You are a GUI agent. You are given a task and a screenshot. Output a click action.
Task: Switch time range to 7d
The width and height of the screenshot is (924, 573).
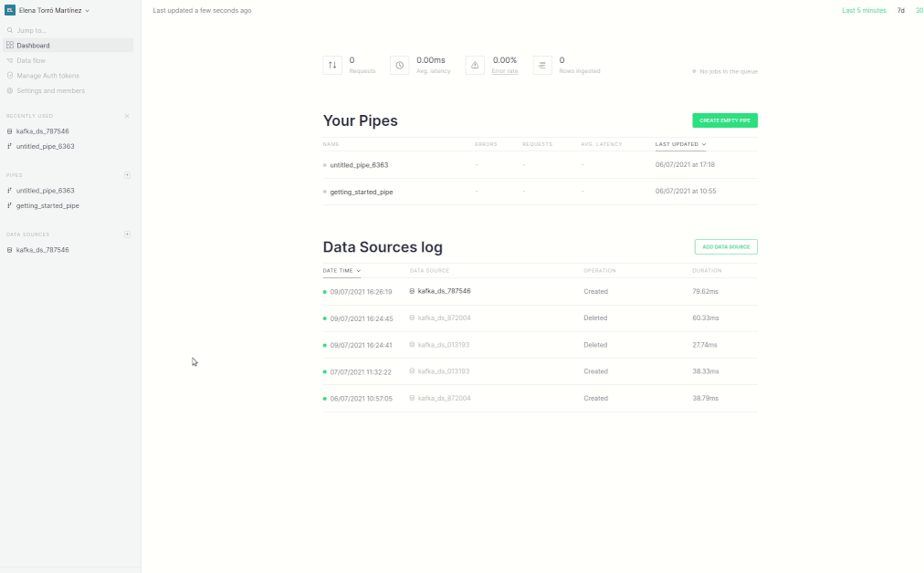coord(900,10)
